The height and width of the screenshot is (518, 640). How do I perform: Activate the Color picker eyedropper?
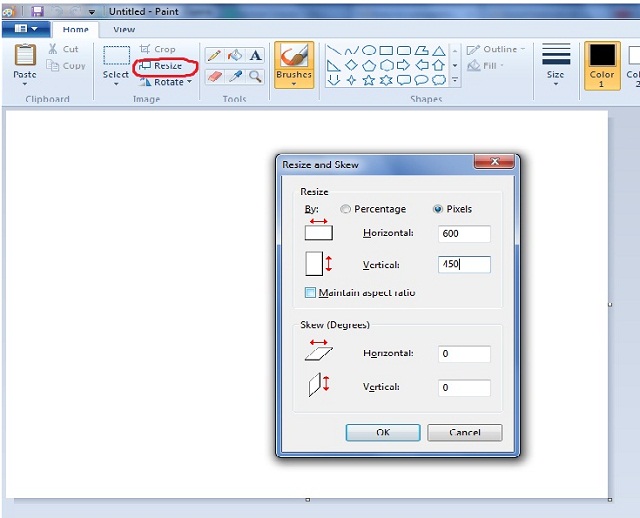click(x=235, y=76)
